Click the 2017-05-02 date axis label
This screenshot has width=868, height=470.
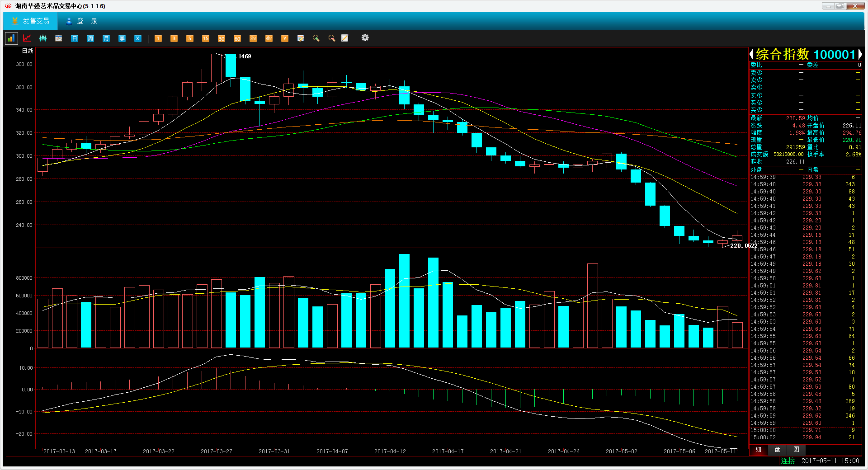(x=622, y=451)
